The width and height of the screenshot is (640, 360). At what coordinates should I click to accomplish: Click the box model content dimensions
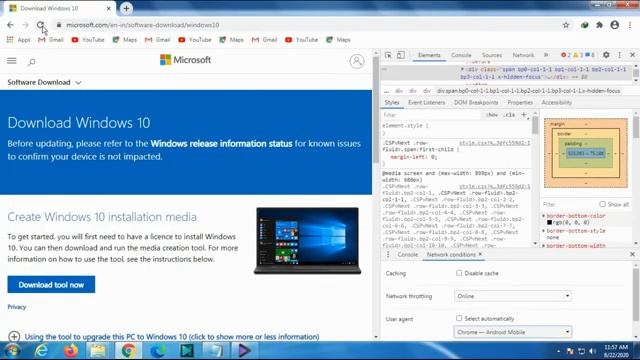(586, 153)
